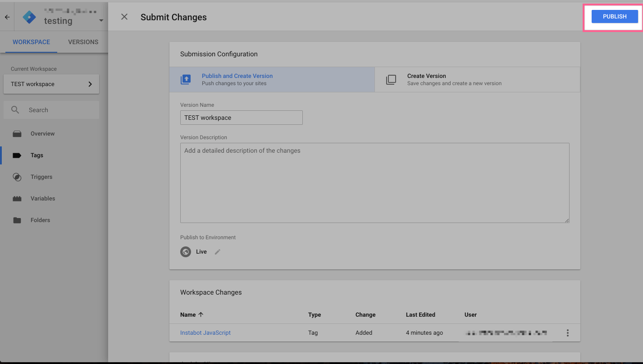
Task: Click the publish upload icon
Action: (x=186, y=80)
